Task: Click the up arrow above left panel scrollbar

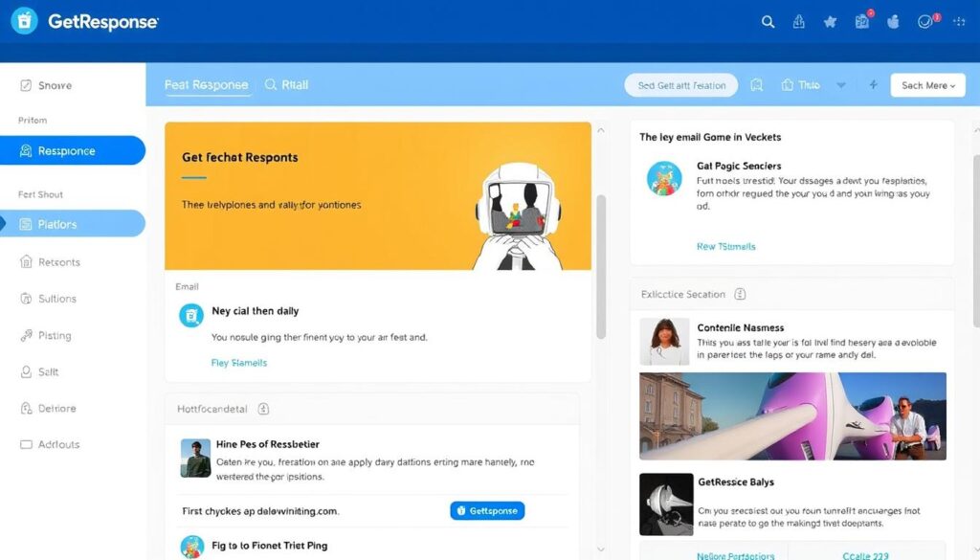Action: [601, 130]
